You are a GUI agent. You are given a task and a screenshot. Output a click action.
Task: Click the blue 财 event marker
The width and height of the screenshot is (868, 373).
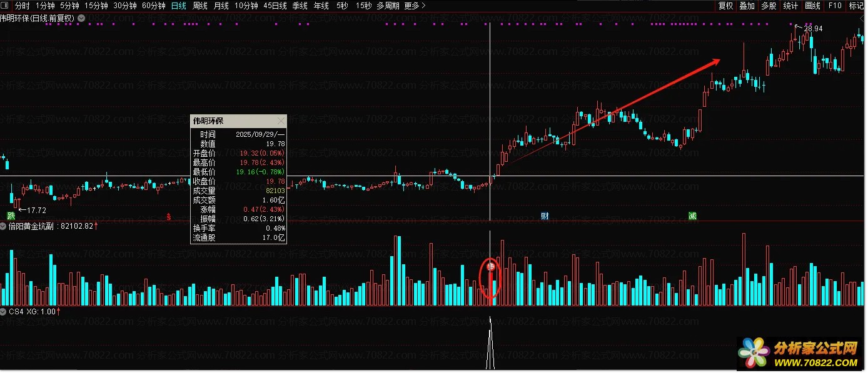click(x=545, y=216)
